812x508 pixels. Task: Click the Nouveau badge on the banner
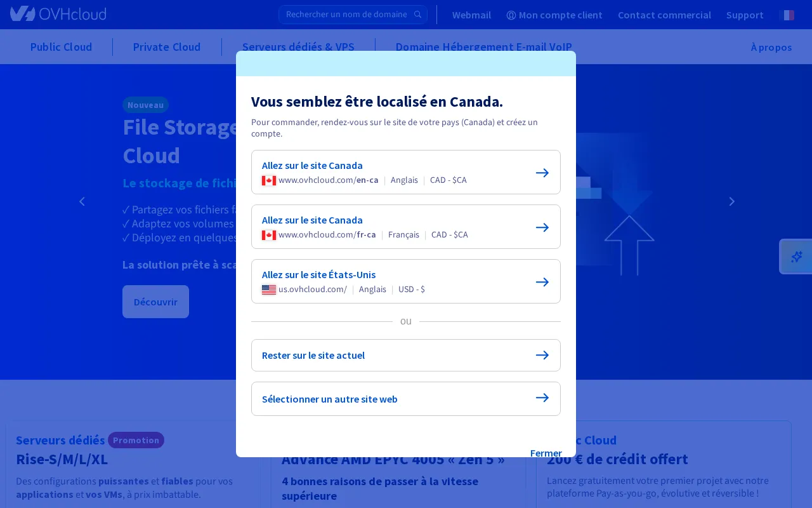(145, 105)
